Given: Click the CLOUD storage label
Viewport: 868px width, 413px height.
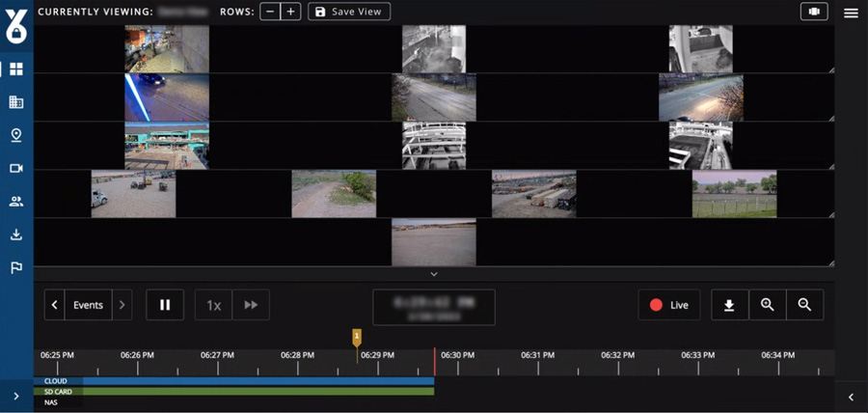Looking at the screenshot, I should click(55, 381).
